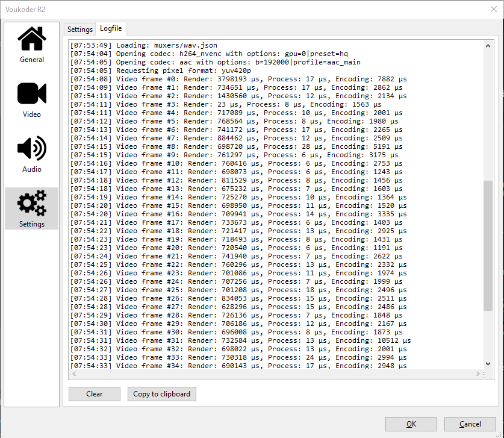The width and height of the screenshot is (504, 438).
Task: Click the 'Video frame #5:' log line
Action: click(x=234, y=121)
